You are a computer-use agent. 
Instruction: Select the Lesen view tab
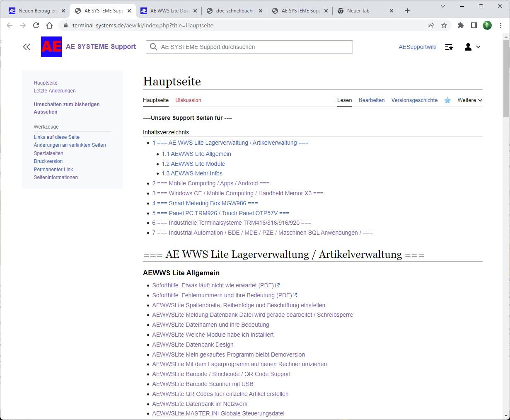click(344, 100)
